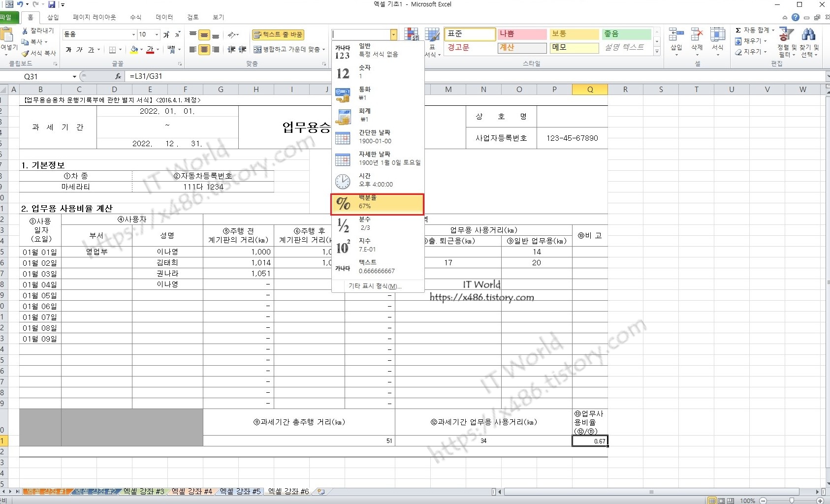830x504 pixels.
Task: Apply the fill color paint bucket
Action: [x=134, y=50]
